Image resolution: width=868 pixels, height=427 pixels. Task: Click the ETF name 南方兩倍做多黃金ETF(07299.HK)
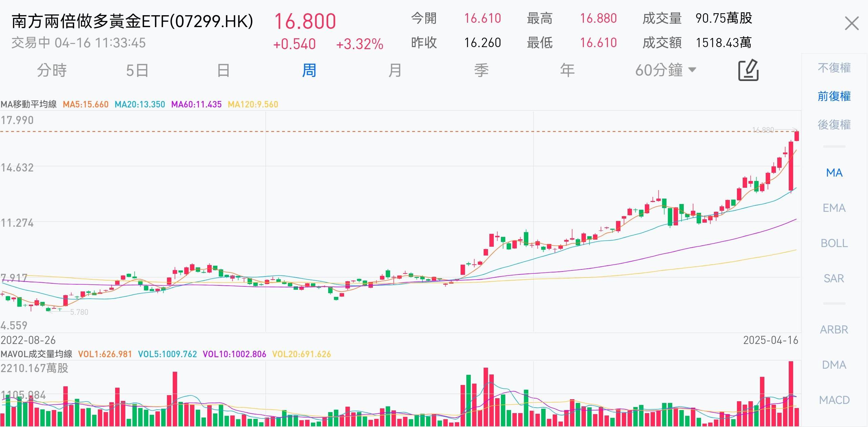(x=132, y=21)
